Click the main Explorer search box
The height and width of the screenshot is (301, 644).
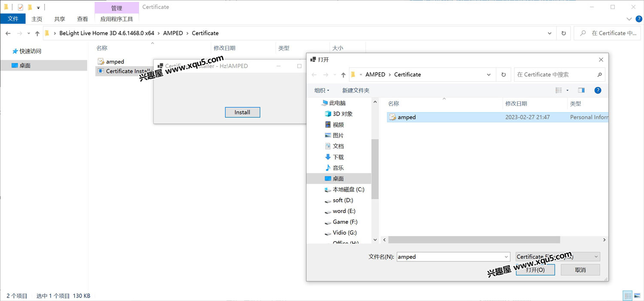pyautogui.click(x=608, y=33)
